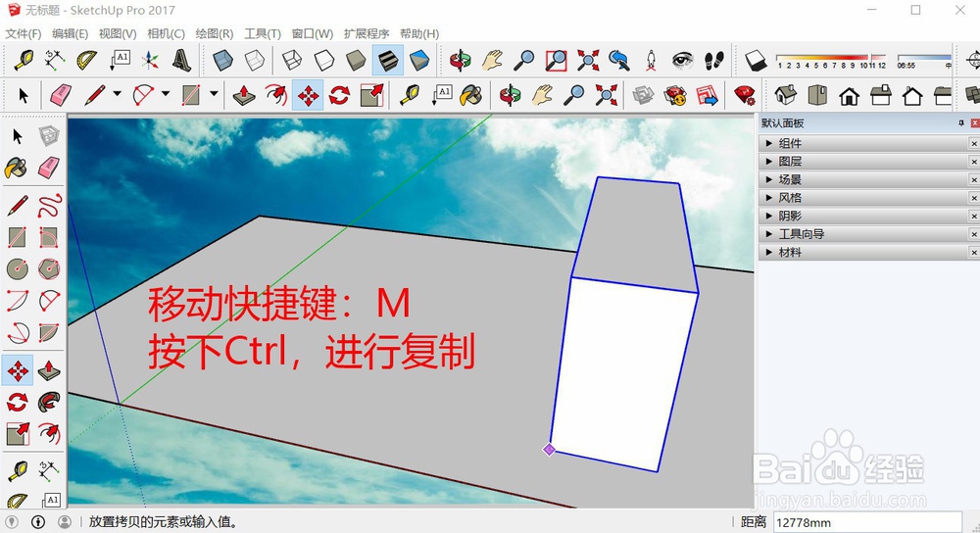Enable Shaded face style
The width and height of the screenshot is (980, 533).
tap(356, 60)
